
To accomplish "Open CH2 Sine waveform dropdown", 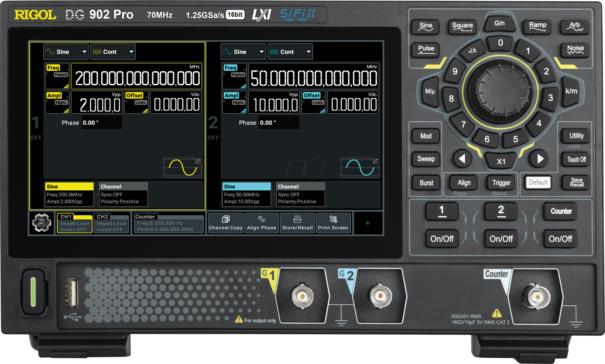I will [243, 52].
